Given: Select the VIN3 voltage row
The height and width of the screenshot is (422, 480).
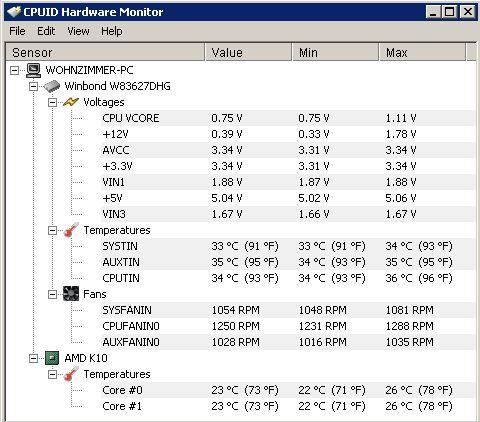Looking at the screenshot, I should pyautogui.click(x=288, y=214).
